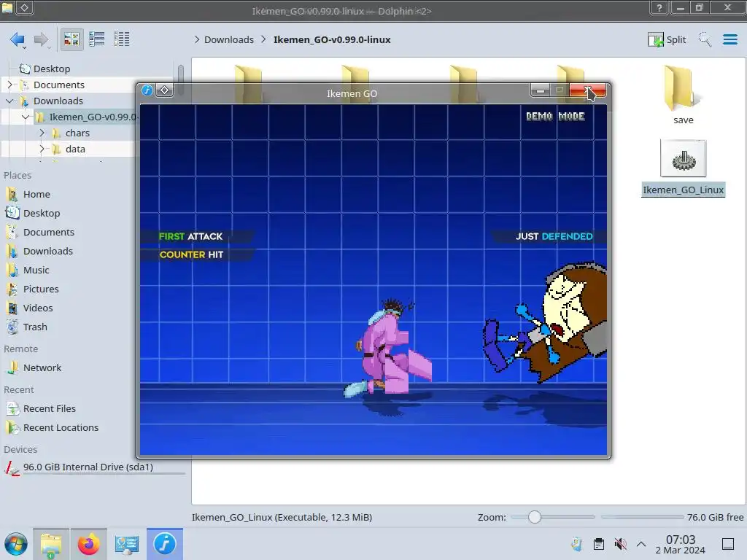This screenshot has width=747, height=560.
Task: Go back with Dolphin's back arrow
Action: click(18, 39)
